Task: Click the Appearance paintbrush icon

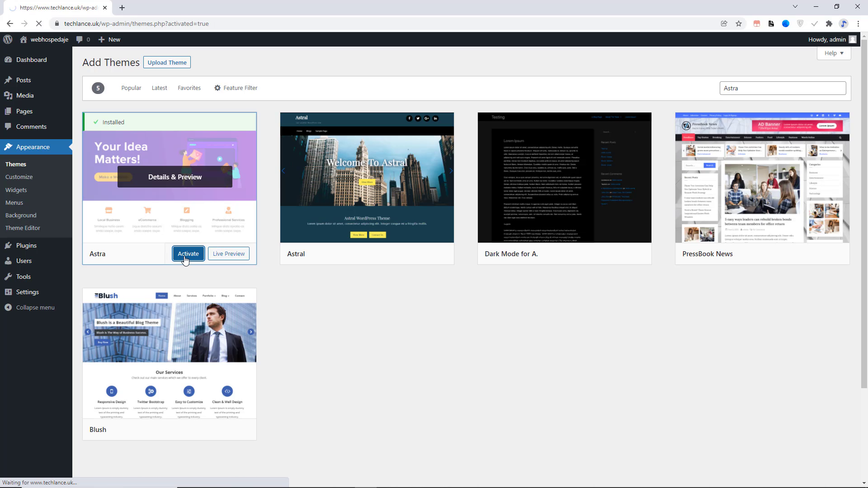Action: coord(8,147)
